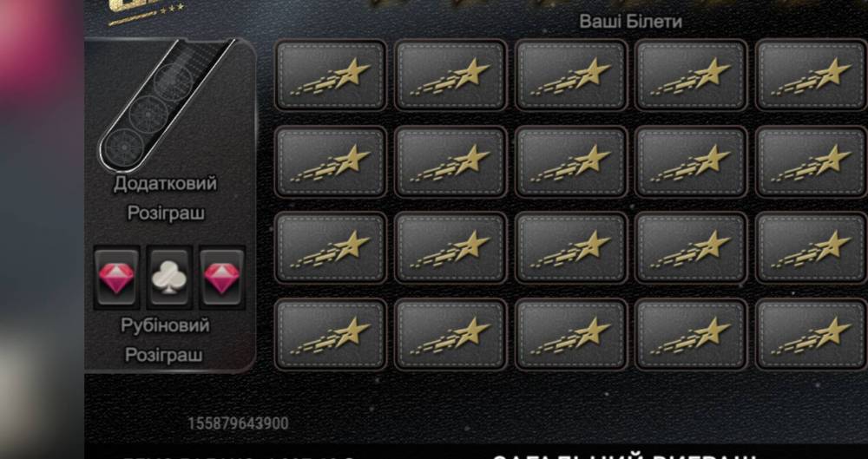Reveal first ticket in the second row
The image size is (868, 459).
(x=331, y=161)
